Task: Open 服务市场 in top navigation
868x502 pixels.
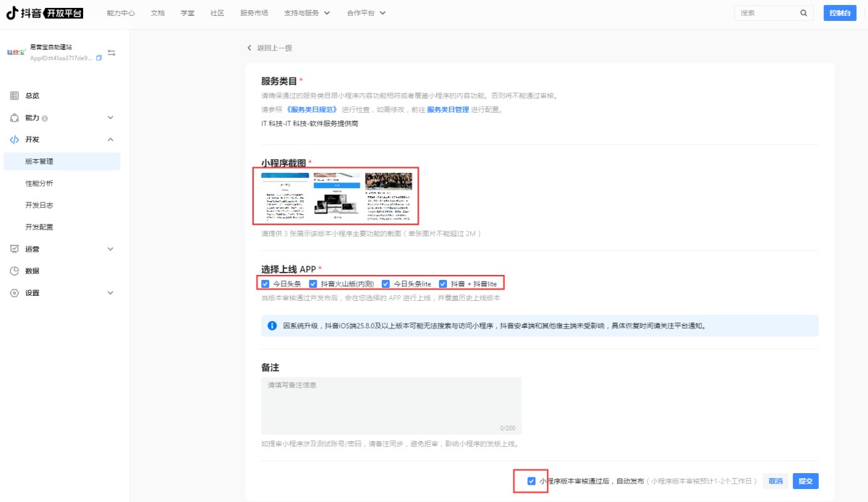Action: (254, 13)
